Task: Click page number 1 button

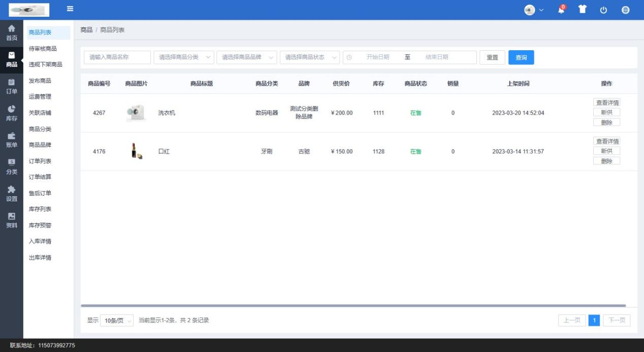Action: (594, 321)
